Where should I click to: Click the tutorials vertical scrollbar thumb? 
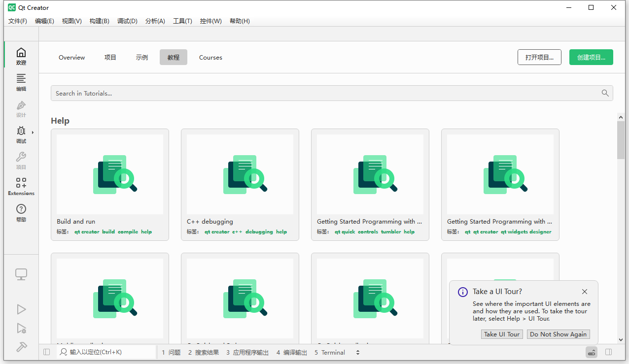[621, 140]
